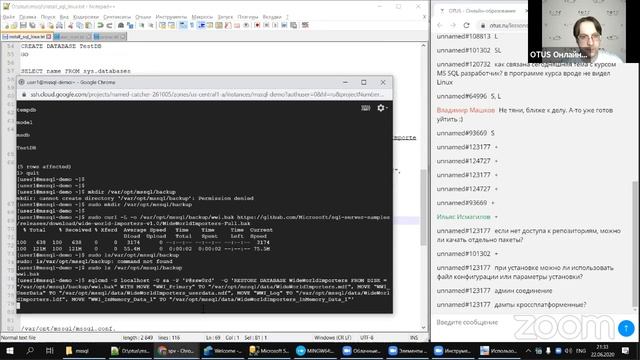The image size is (640, 360).
Task: Click the Reload page icon in OTUS browser
Action: pyautogui.click(x=467, y=25)
